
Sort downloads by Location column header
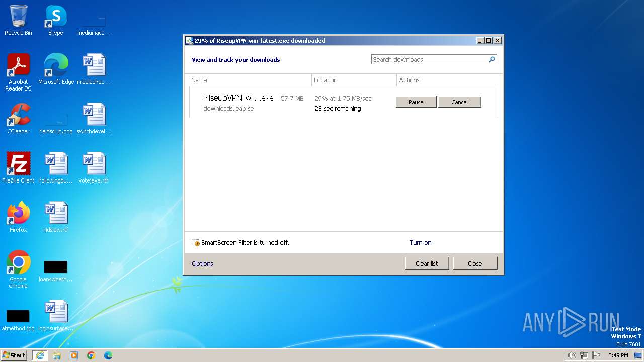pos(354,80)
